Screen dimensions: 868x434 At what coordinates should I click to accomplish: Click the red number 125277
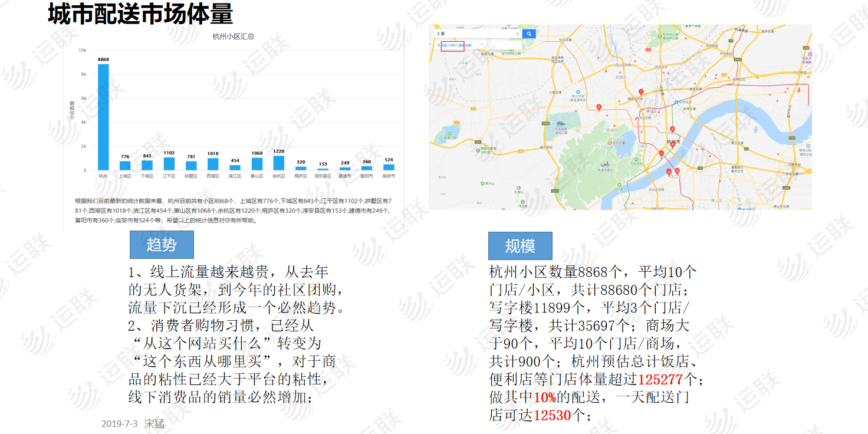coord(660,379)
